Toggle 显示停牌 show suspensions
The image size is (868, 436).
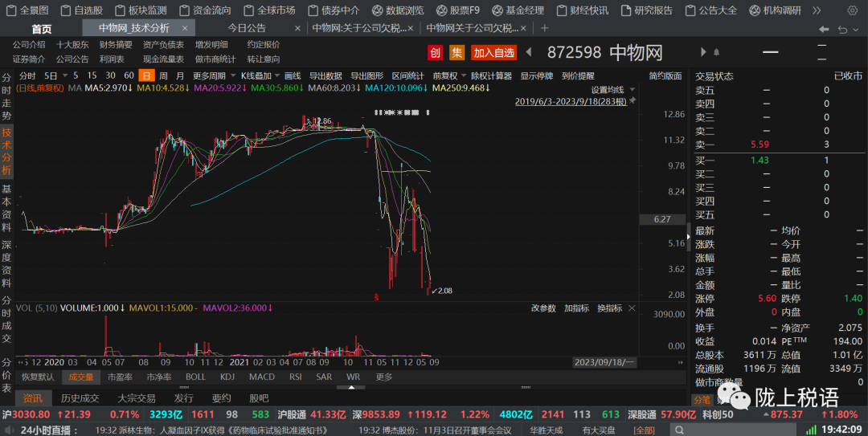[x=536, y=75]
